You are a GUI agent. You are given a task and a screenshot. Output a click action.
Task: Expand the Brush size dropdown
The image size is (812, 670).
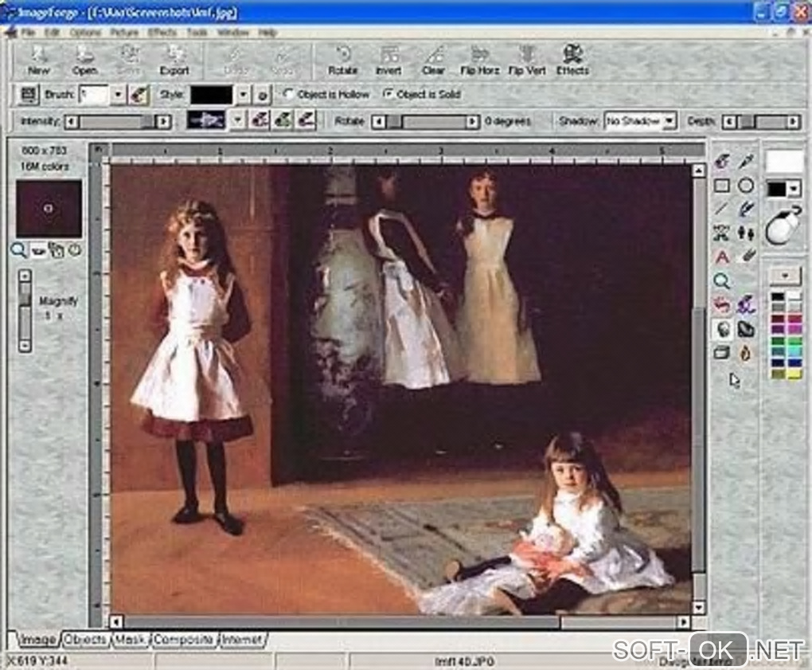point(118,95)
